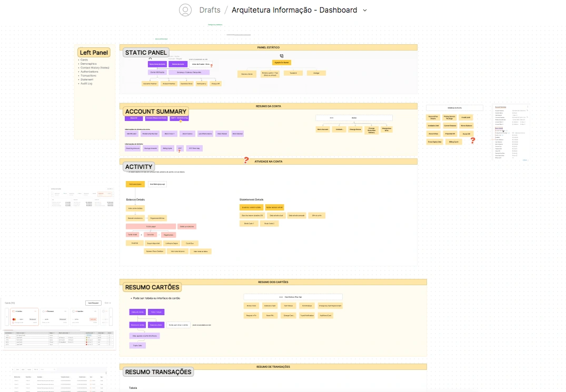Open the file title dropdown chevron
The height and width of the screenshot is (392, 566).
pyautogui.click(x=365, y=10)
